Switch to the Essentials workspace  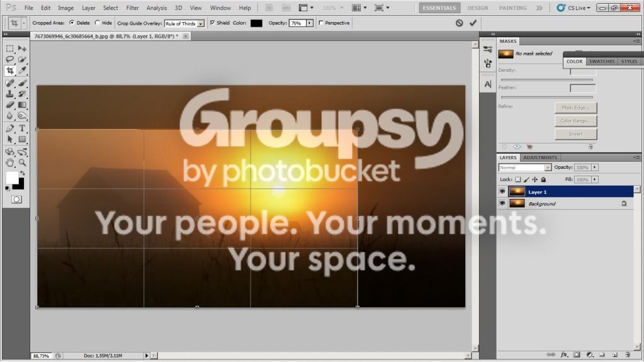click(439, 8)
